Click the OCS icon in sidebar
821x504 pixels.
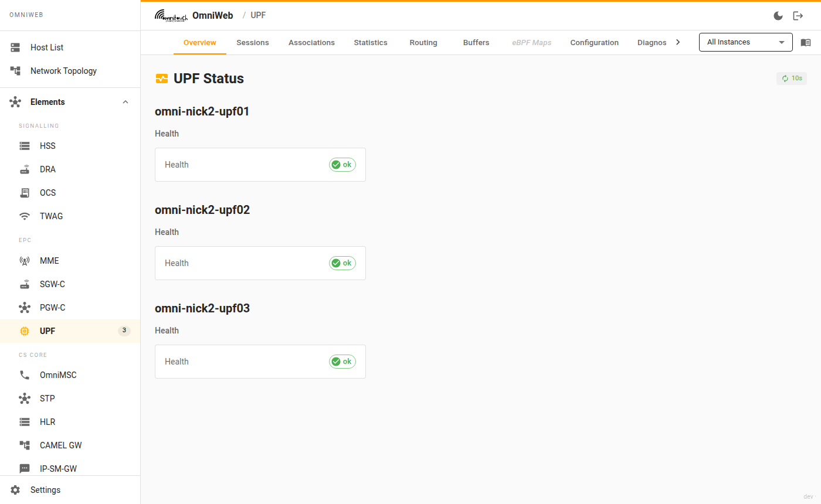25,193
